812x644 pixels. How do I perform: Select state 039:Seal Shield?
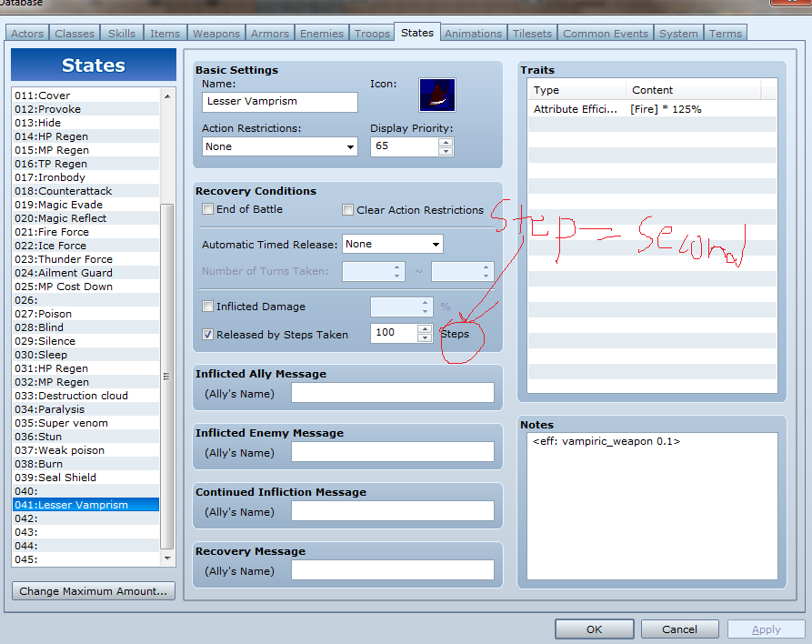86,478
